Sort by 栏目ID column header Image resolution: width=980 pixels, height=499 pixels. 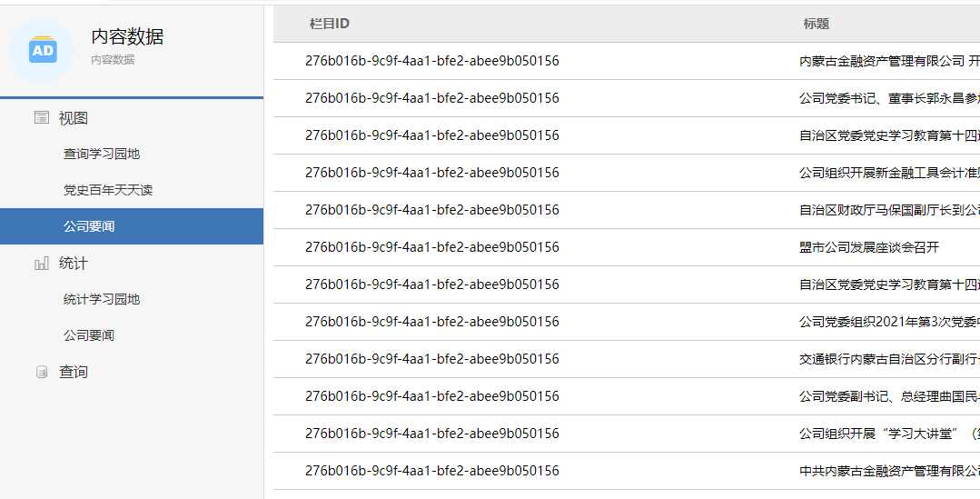329,24
